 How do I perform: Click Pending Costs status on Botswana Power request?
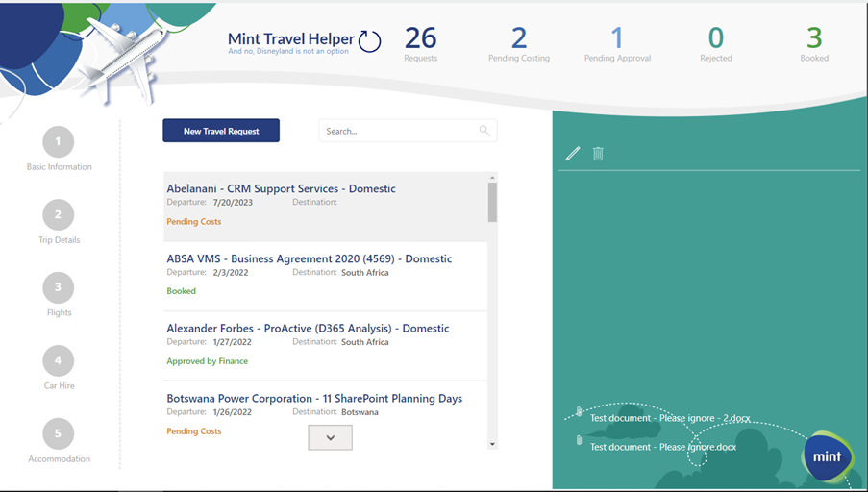(194, 431)
